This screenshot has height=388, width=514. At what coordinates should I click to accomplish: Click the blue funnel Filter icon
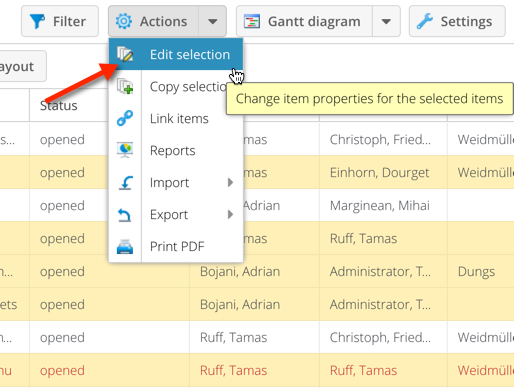point(37,21)
